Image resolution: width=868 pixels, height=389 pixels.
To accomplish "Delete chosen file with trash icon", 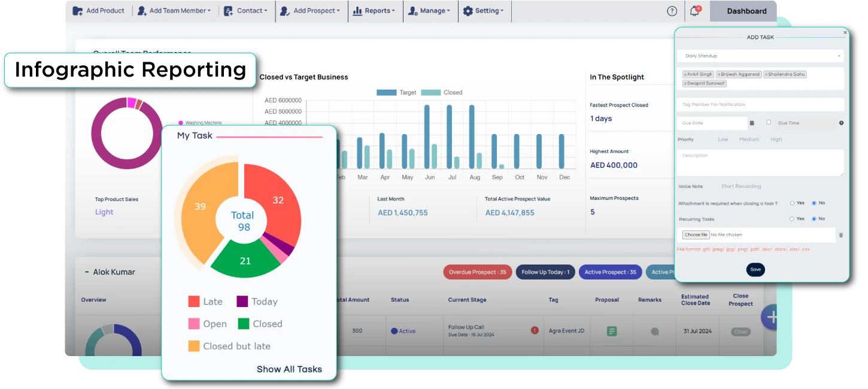I will click(x=840, y=235).
